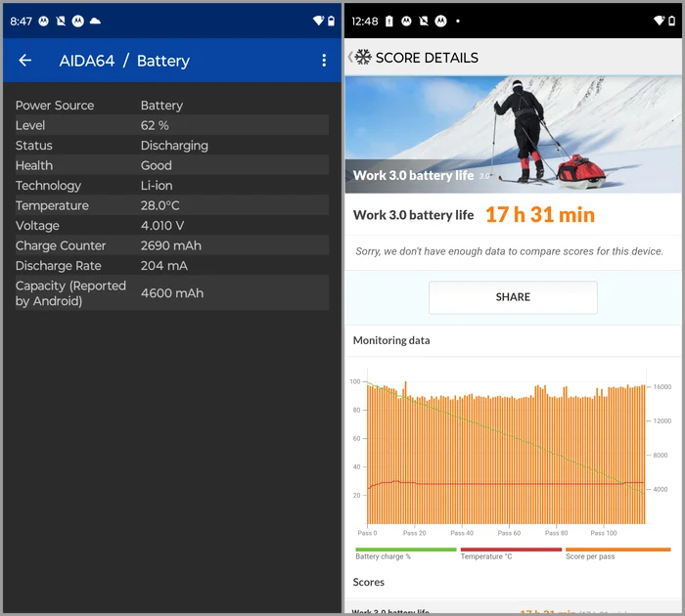The width and height of the screenshot is (685, 616).
Task: Tap the left phone's Wi-Fi status icon
Action: pos(318,21)
